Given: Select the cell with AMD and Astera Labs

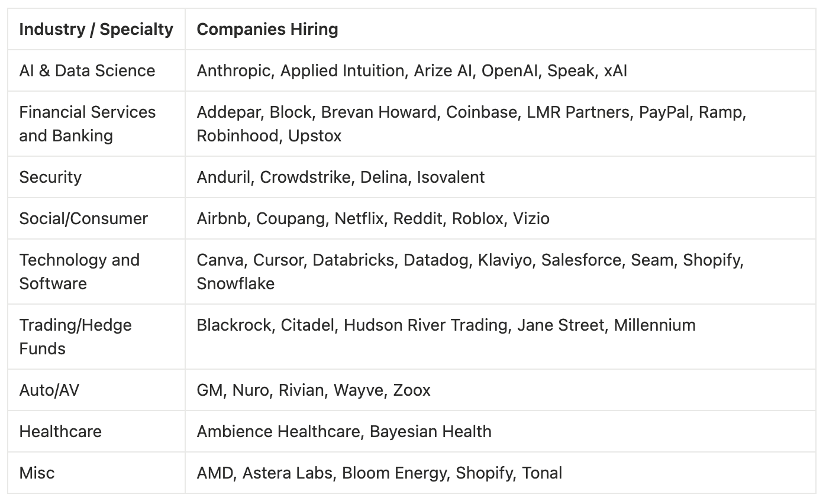Looking at the screenshot, I should pyautogui.click(x=379, y=473).
